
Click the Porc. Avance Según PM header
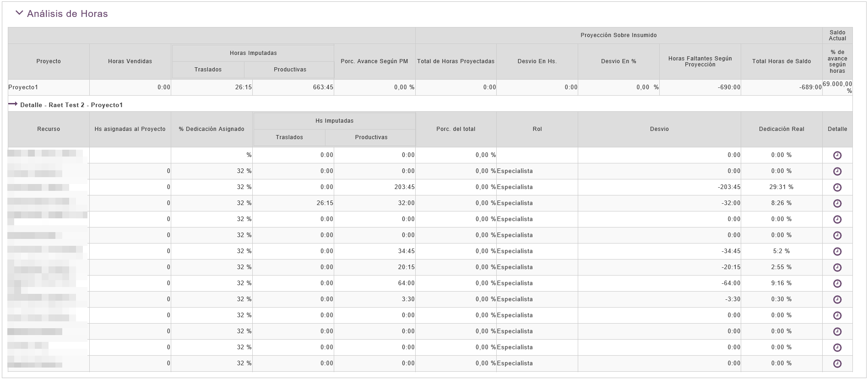(x=374, y=61)
